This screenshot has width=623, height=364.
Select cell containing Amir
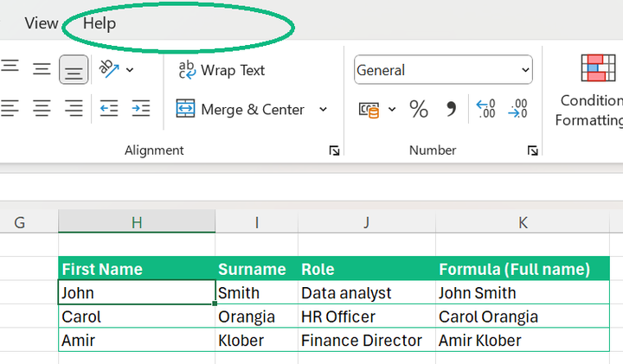pos(137,340)
